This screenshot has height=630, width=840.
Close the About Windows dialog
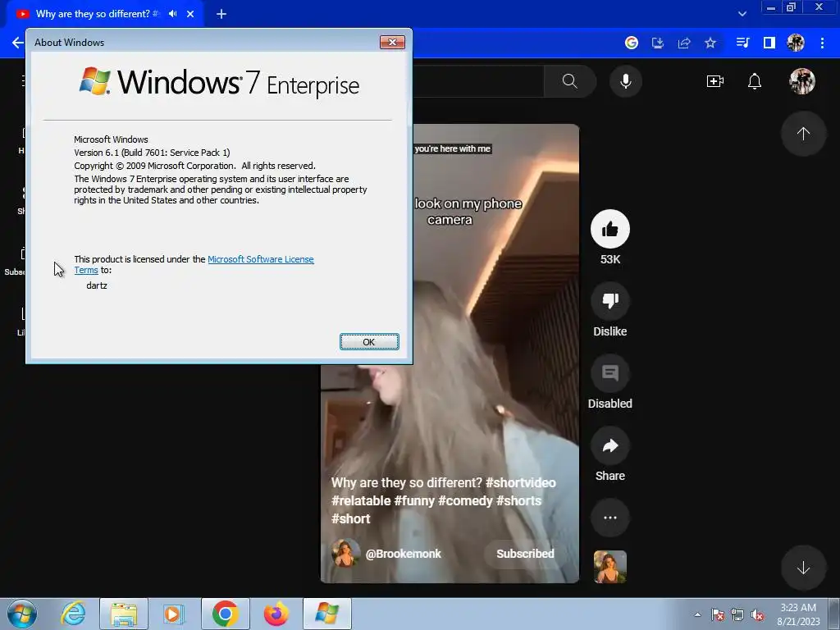coord(392,43)
